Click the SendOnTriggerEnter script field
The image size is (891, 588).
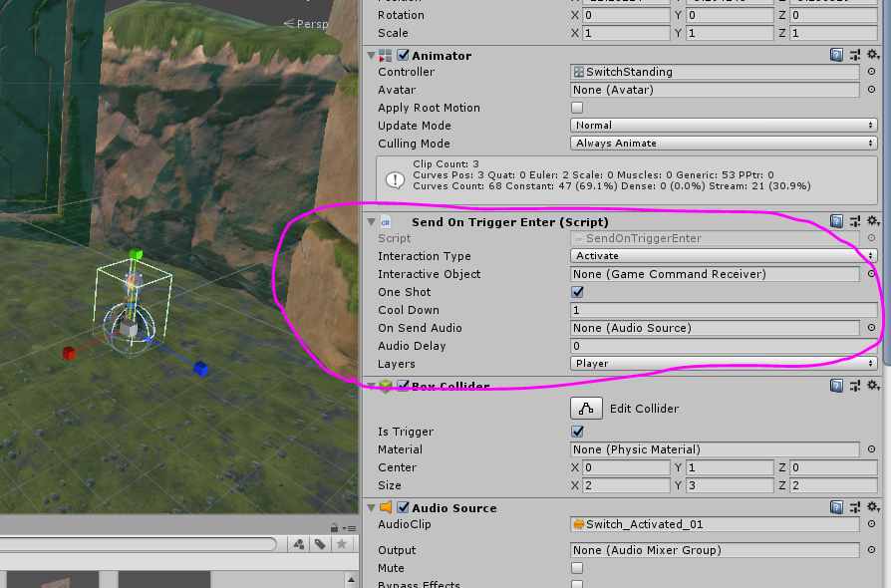(715, 238)
